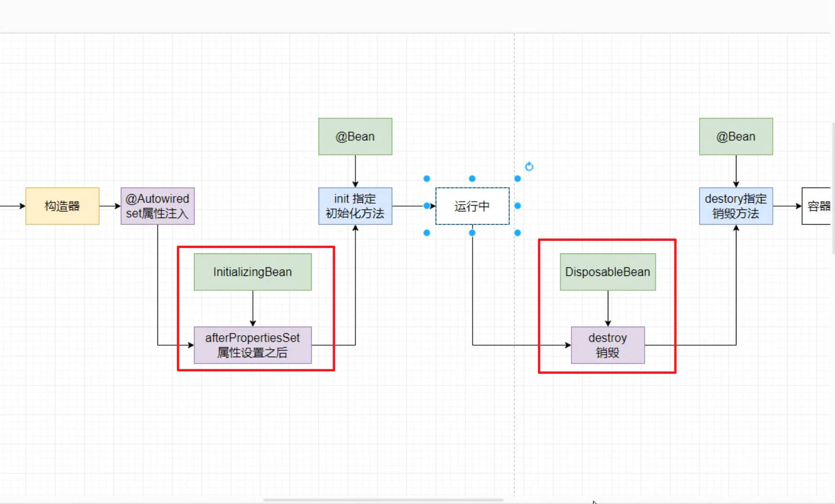The width and height of the screenshot is (835, 504).
Task: Click the destroy 销毁 purple node
Action: tap(607, 345)
